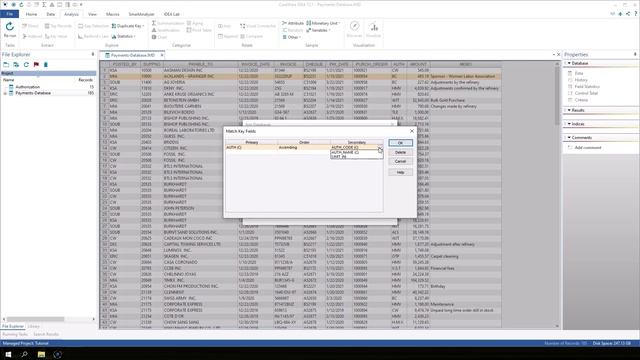Viewport: 640px width, 360px height.
Task: Open the Statistics dropdown
Action: pyautogui.click(x=123, y=36)
